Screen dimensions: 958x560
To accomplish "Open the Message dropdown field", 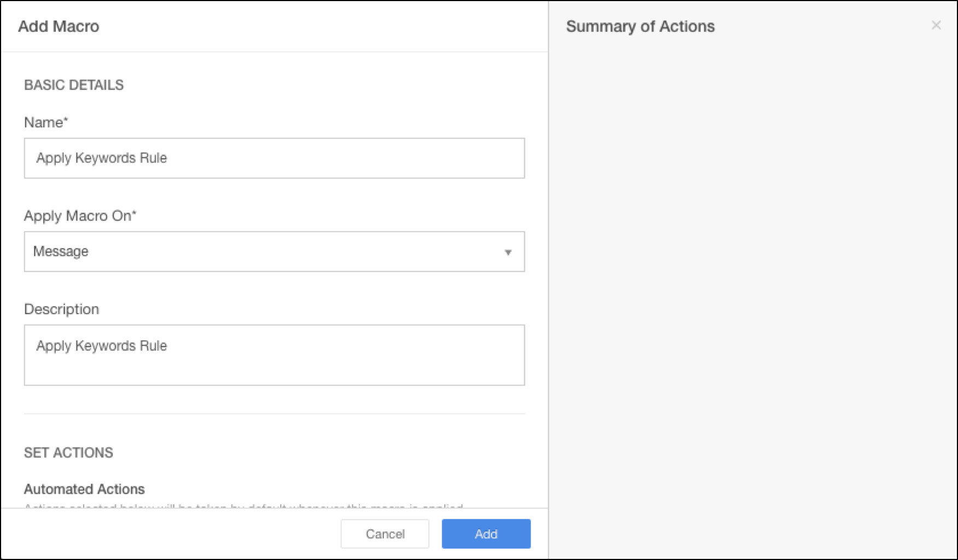I will 273,252.
